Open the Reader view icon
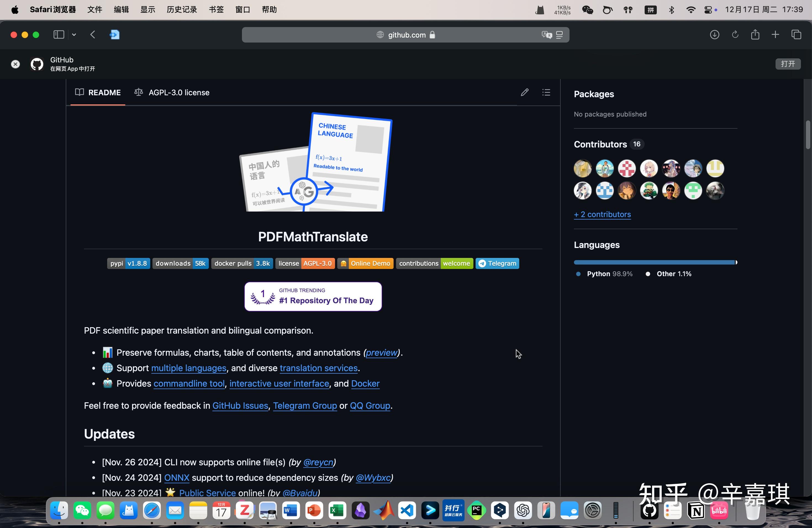This screenshot has width=812, height=528. (559, 35)
